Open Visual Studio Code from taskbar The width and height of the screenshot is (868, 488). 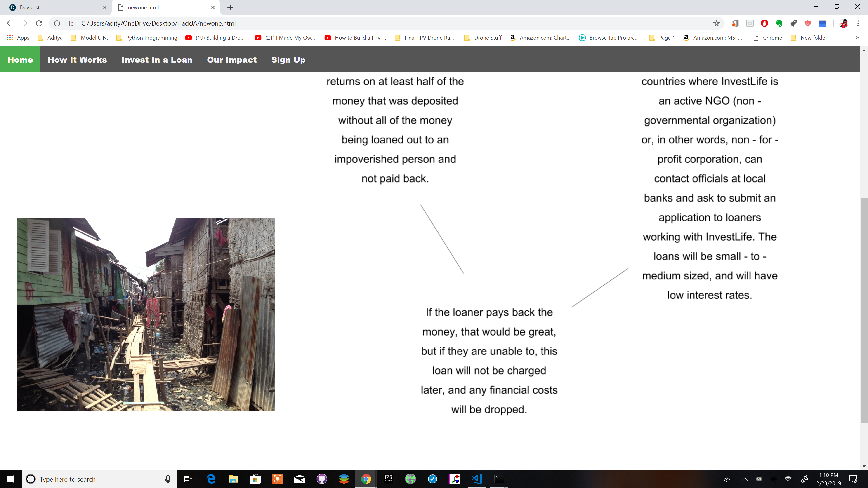(477, 479)
